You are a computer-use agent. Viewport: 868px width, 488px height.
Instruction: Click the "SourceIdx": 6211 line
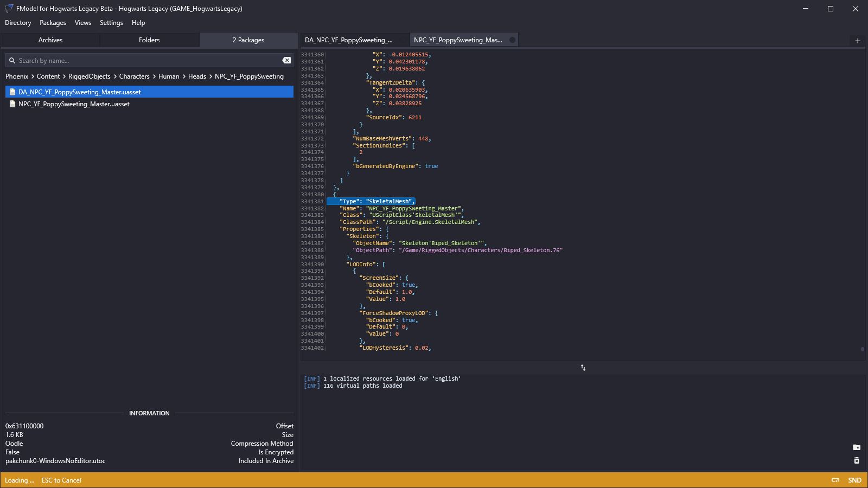[x=394, y=118]
